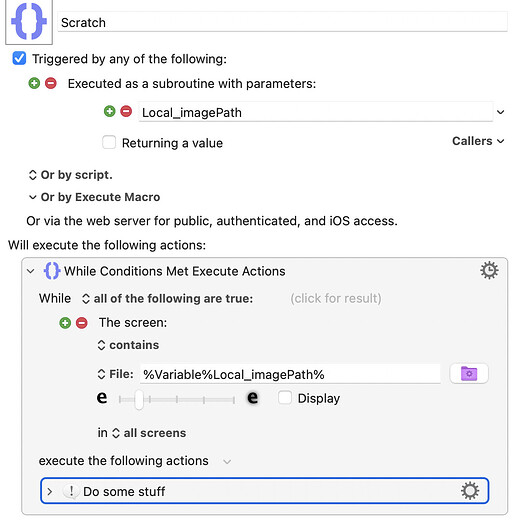Open gear menu for Do some stuff action
The height and width of the screenshot is (525, 517).
click(470, 491)
